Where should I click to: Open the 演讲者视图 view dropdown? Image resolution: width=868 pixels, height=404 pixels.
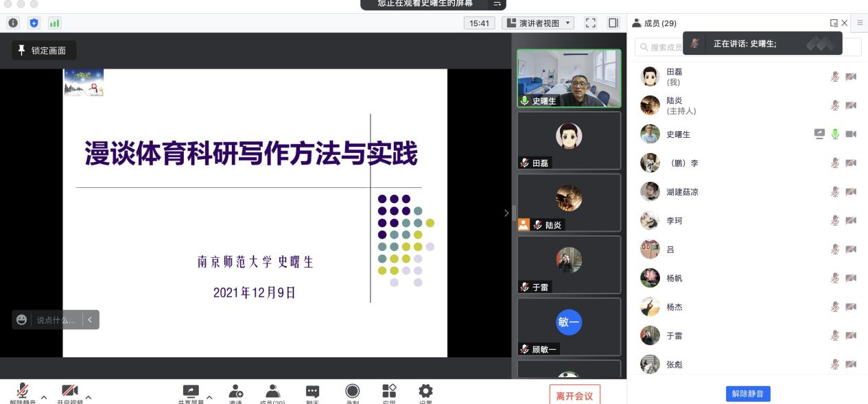(x=539, y=23)
